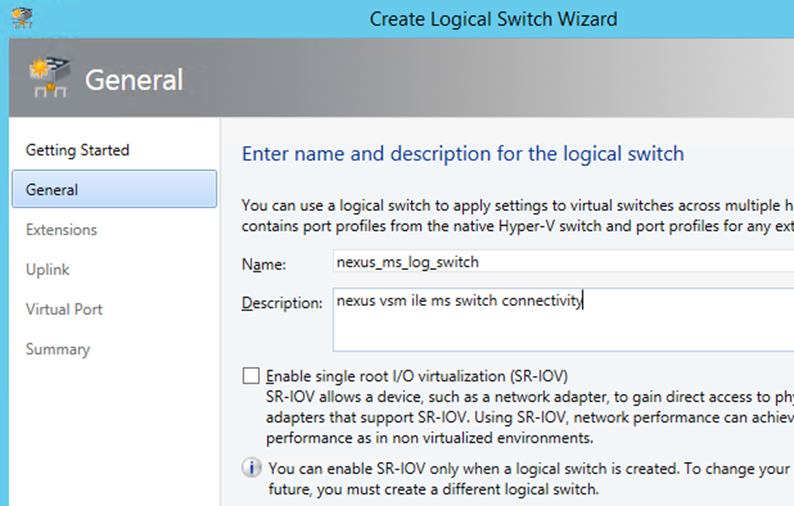
Task: Select the General wizard step
Action: click(x=114, y=189)
